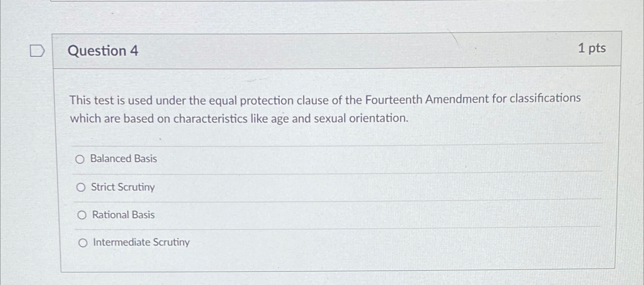This screenshot has width=644, height=285.
Task: Click the Question 4 header bar
Action: click(x=337, y=50)
